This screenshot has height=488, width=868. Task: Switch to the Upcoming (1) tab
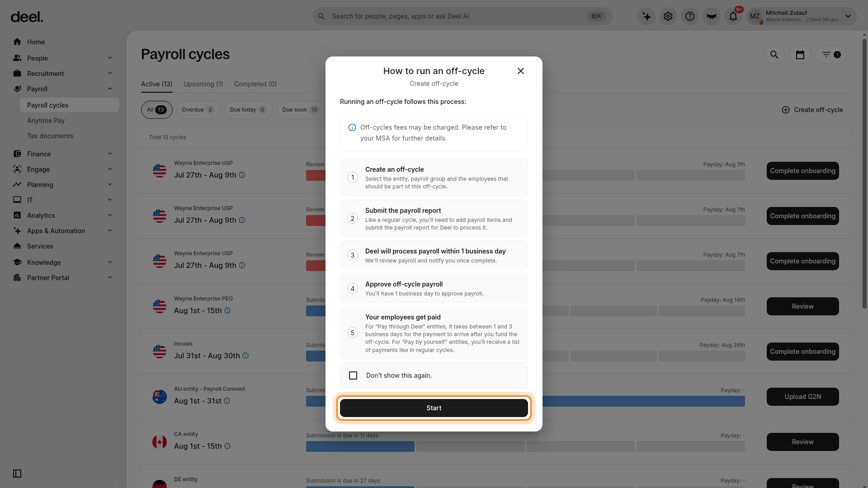pos(203,84)
